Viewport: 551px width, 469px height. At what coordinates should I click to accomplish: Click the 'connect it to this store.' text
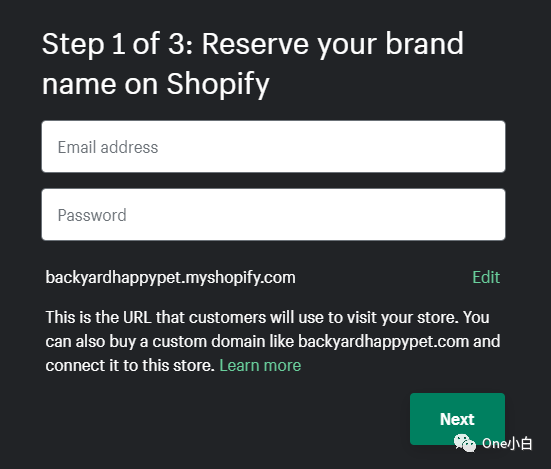click(130, 365)
